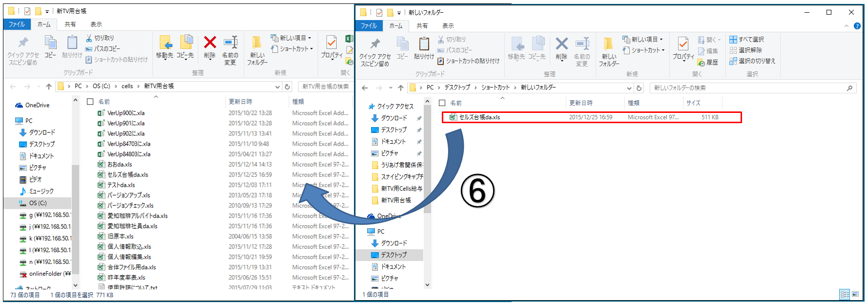
Task: Toggle the select-all checkbox in right file list header
Action: click(442, 103)
